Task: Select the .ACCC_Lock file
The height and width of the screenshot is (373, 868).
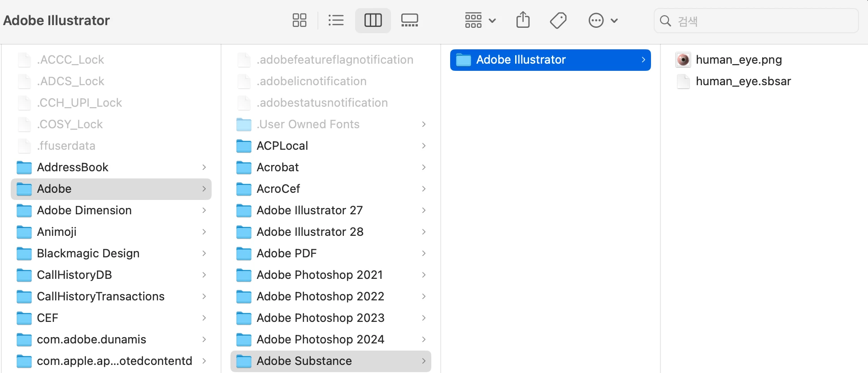Action: click(x=111, y=60)
